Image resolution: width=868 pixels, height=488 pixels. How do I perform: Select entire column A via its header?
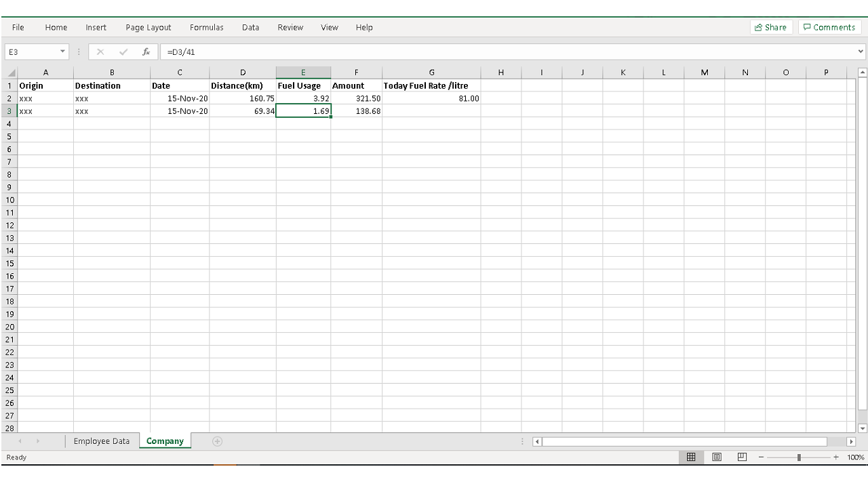tap(45, 73)
